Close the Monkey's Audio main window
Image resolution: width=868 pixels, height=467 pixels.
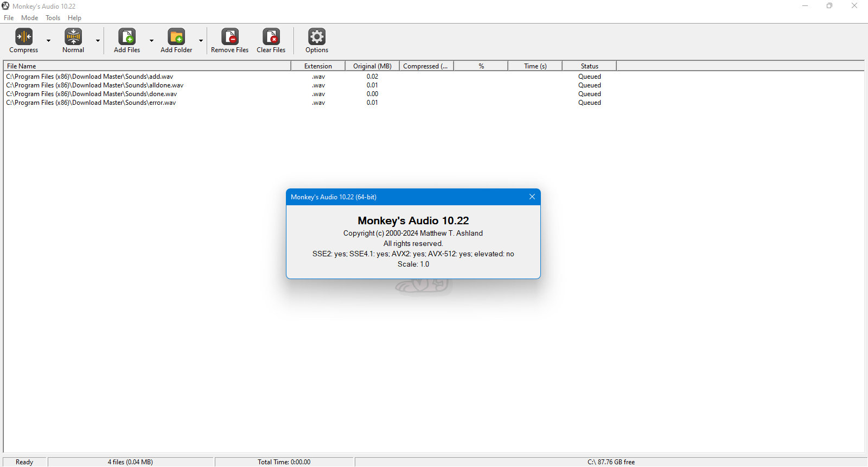tap(854, 6)
